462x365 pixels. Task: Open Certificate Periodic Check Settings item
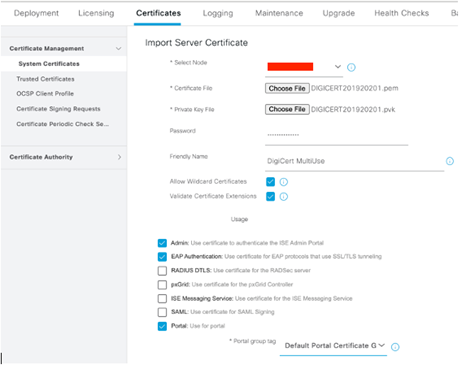pyautogui.click(x=63, y=124)
